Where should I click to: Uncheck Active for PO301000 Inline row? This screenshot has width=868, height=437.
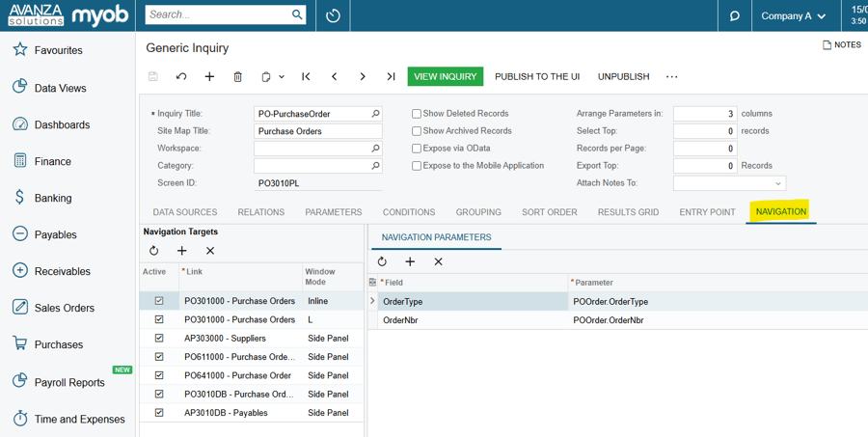point(159,301)
